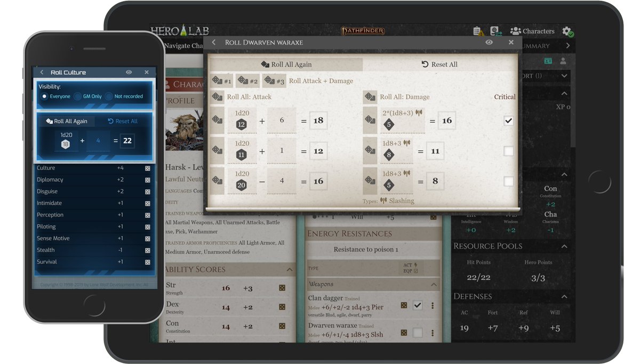Collapse the Ability Scores section
Screen dimensions: 640x364
pos(290,270)
